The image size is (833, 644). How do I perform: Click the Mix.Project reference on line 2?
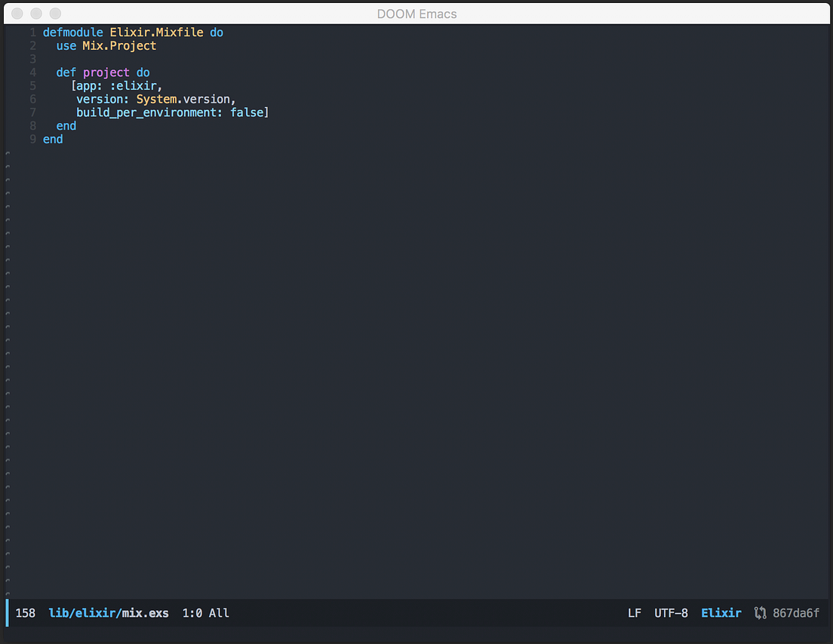pos(118,45)
